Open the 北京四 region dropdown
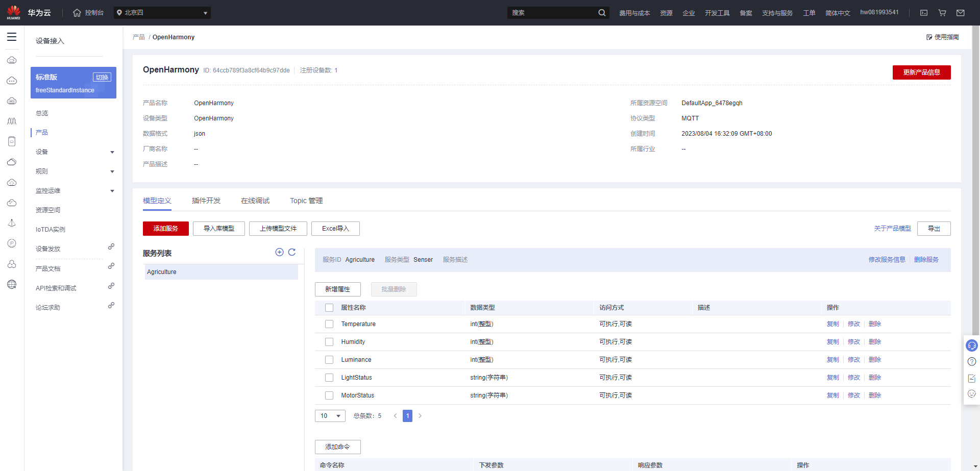 [162, 13]
